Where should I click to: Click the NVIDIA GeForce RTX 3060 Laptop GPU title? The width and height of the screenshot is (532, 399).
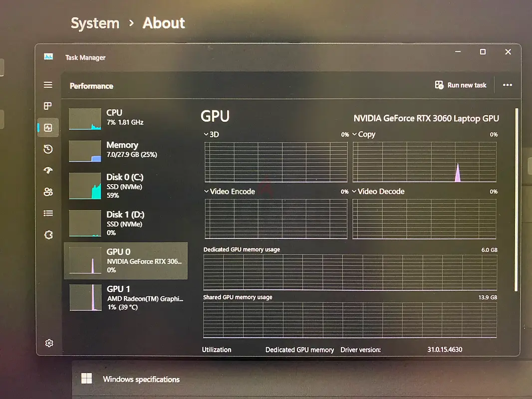[426, 118]
